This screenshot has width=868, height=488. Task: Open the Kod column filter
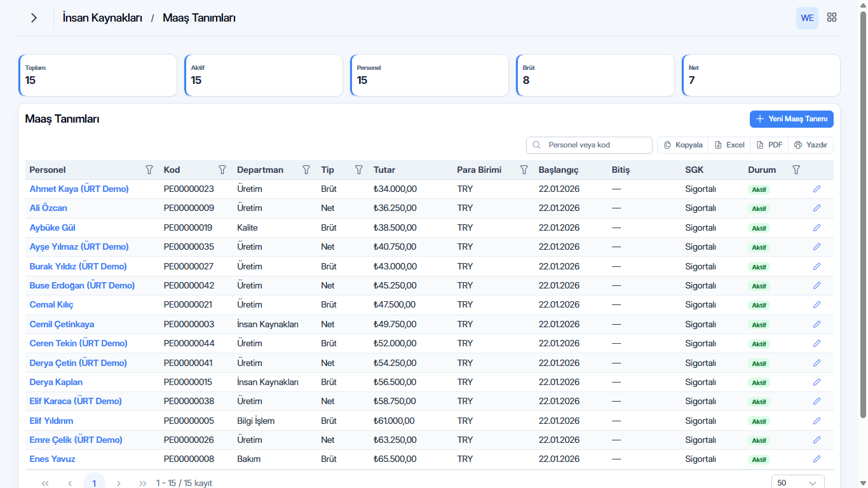222,170
